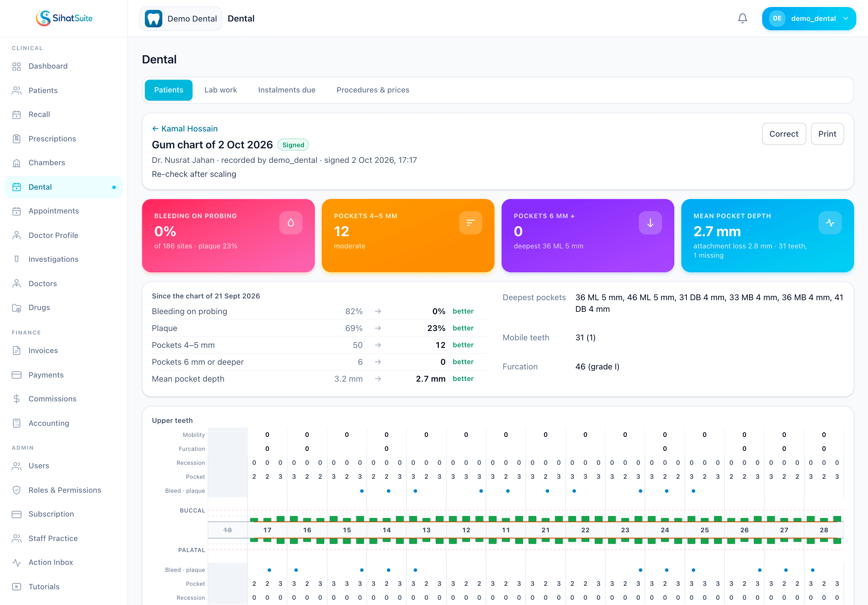Open Commissions page
Image resolution: width=868 pixels, height=605 pixels.
click(63, 399)
